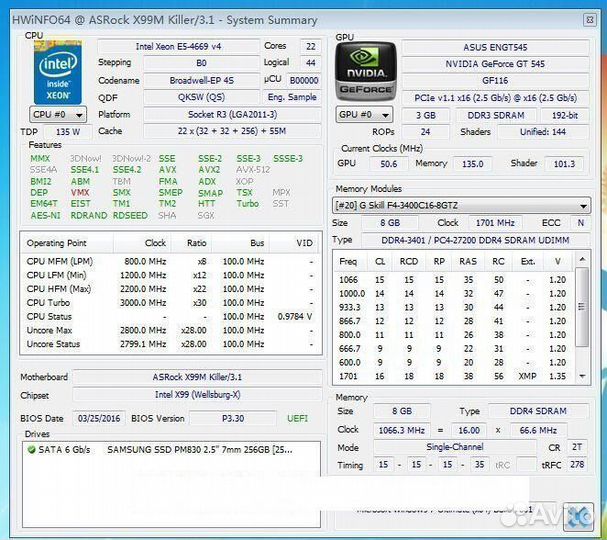
Task: Select the CPU Turbo row
Action: 170,303
